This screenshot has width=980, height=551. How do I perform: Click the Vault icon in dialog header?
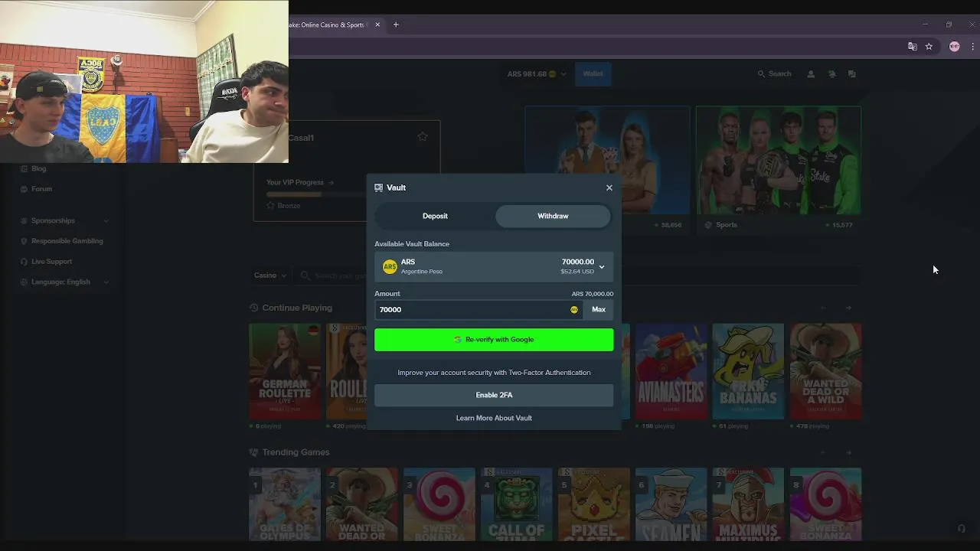378,187
